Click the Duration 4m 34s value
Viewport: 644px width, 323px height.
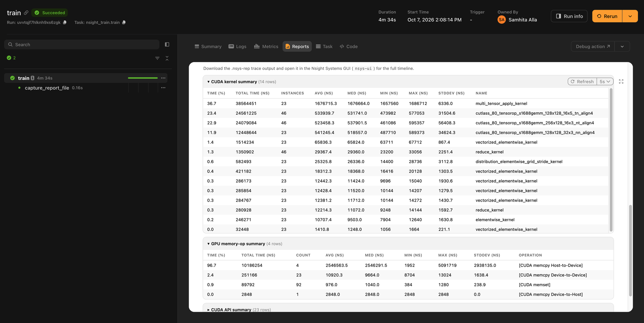pos(387,20)
